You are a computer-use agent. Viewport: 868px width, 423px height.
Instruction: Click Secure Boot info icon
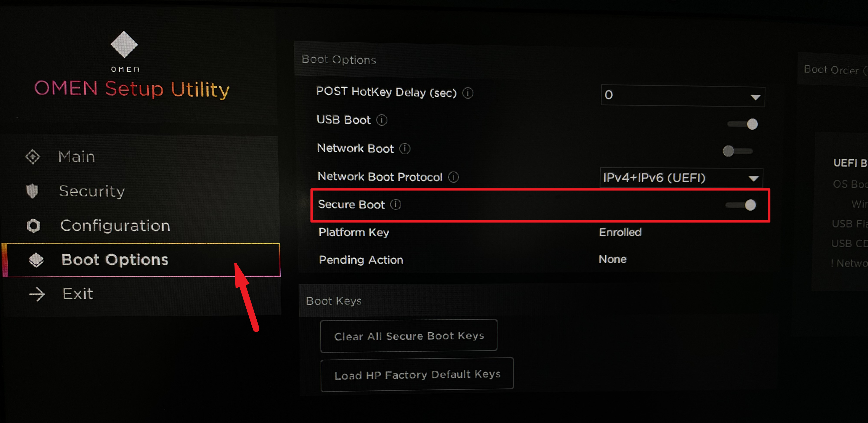click(x=395, y=204)
